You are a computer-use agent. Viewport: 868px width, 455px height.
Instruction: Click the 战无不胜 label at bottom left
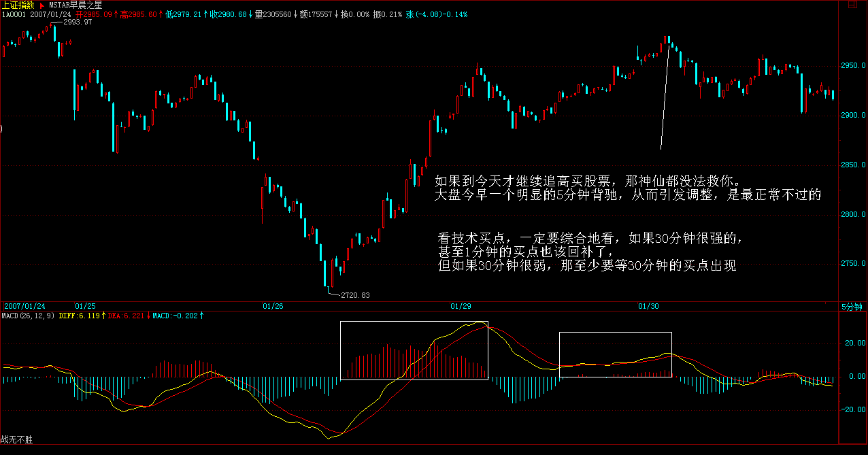[17, 440]
